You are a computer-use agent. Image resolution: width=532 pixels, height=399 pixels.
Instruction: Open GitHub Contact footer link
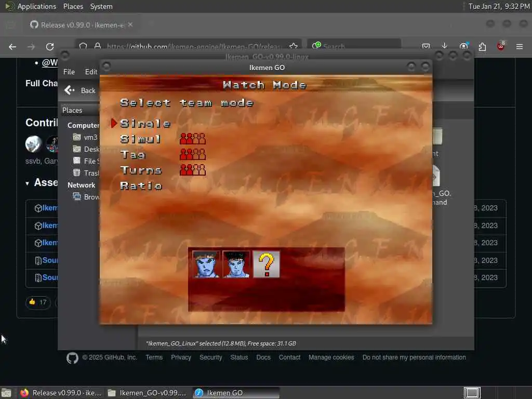[x=289, y=357]
